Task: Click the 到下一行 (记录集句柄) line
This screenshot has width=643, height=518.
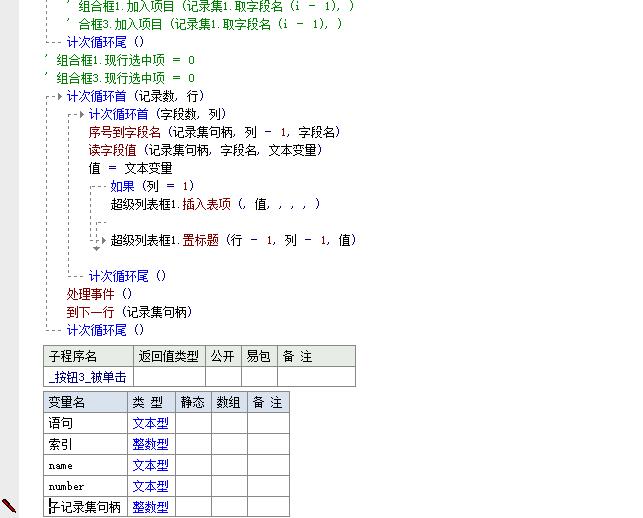Action: coord(129,312)
